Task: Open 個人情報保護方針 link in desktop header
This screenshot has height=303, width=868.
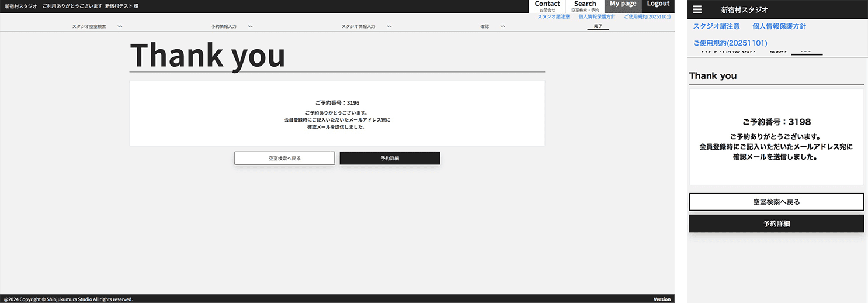Action: click(x=596, y=16)
